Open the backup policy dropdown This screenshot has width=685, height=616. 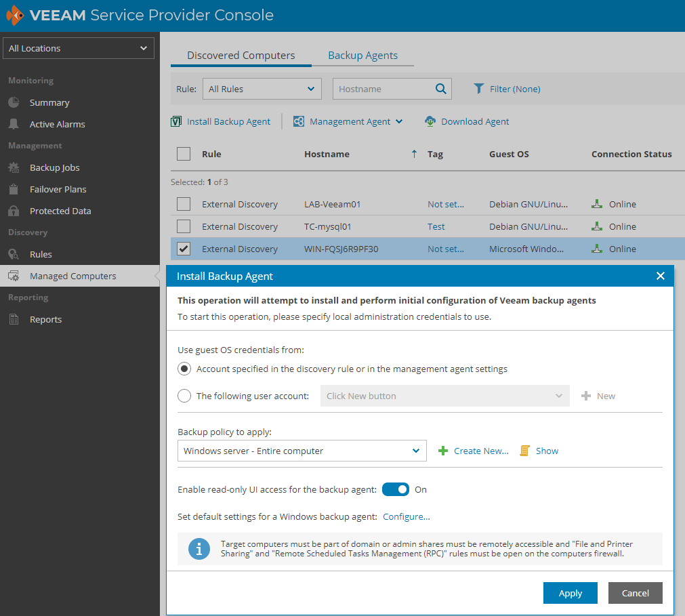tap(302, 451)
